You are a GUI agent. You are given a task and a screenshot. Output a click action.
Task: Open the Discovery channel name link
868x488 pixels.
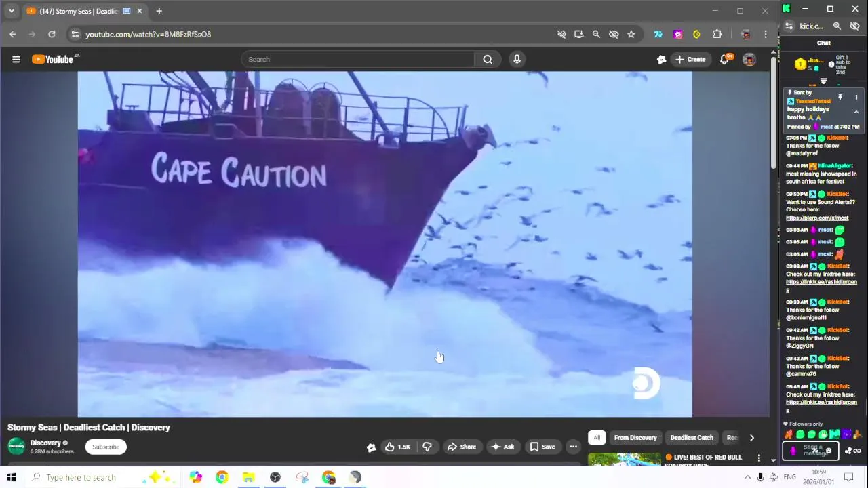pos(45,443)
